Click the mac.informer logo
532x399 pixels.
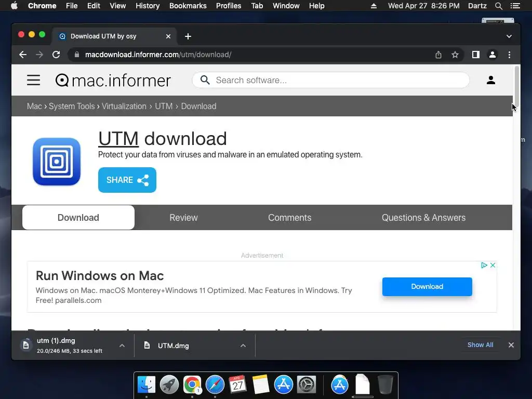pos(113,81)
